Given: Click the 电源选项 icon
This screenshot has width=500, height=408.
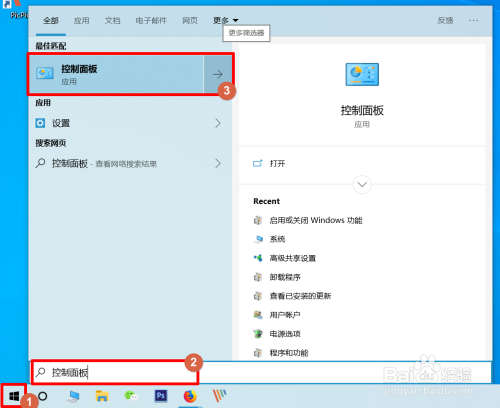Looking at the screenshot, I should coord(258,334).
